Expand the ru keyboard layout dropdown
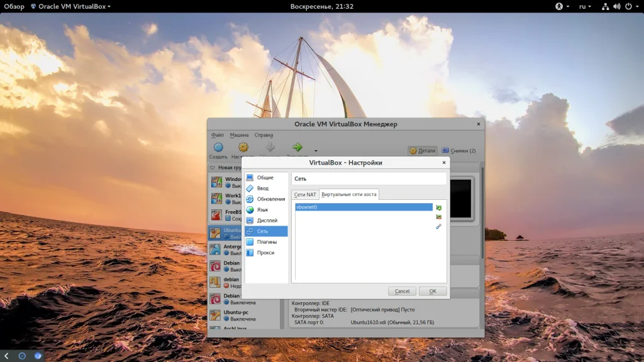The height and width of the screenshot is (362, 644). click(585, 6)
